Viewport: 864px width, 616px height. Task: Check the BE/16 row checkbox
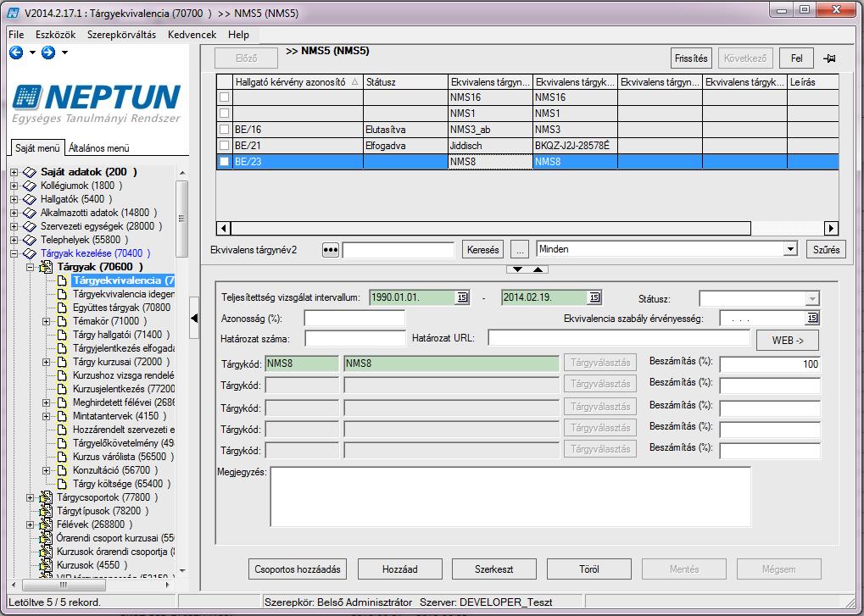tap(224, 130)
